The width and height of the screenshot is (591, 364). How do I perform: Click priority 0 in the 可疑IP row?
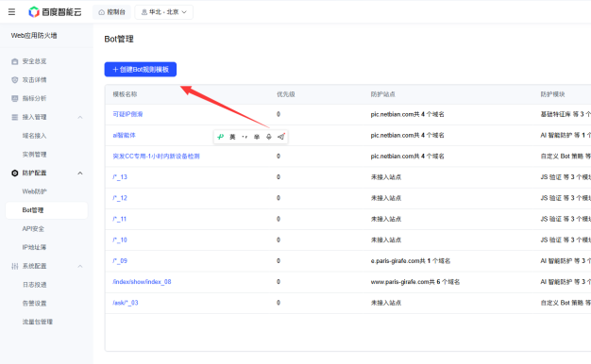coord(279,114)
